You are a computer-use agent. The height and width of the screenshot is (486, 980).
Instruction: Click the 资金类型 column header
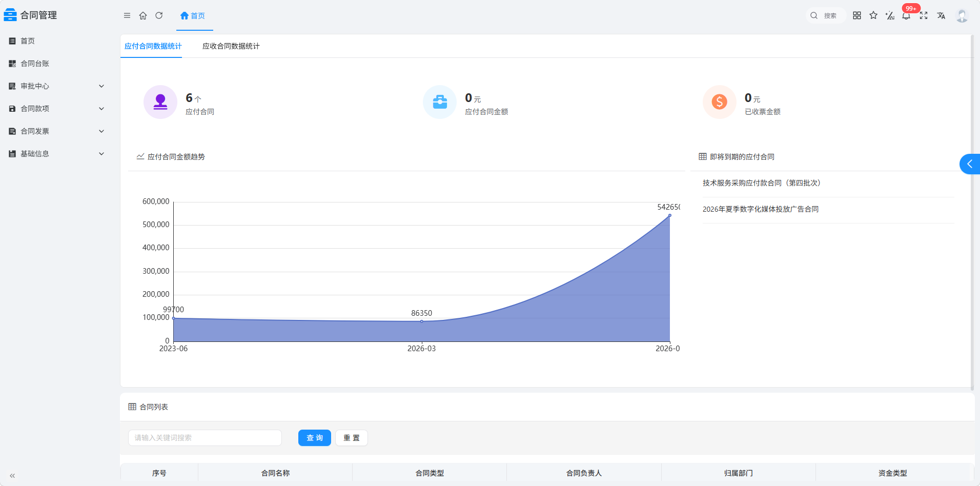pyautogui.click(x=893, y=473)
